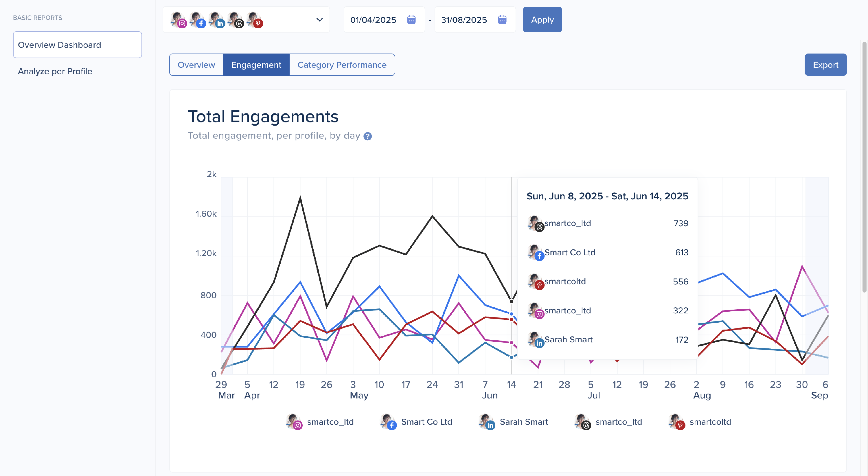Click the Threads profile avatar in selector
868x476 pixels.
pos(235,20)
